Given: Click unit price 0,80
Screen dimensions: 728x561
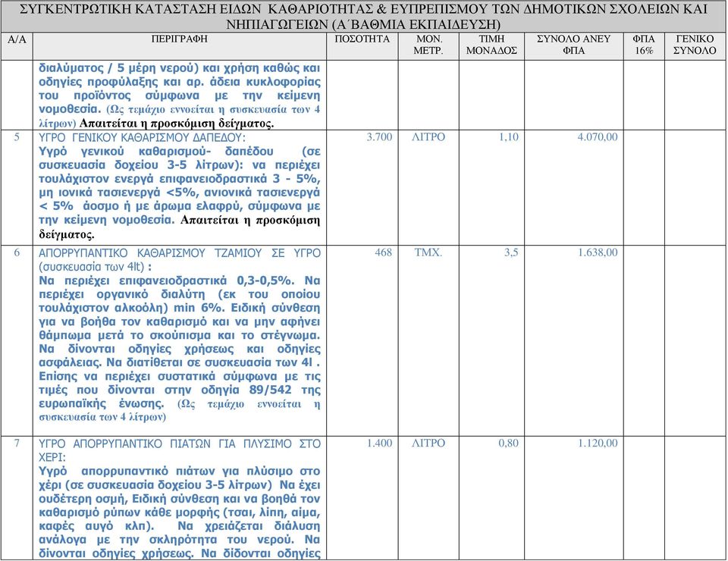Looking at the screenshot, I should coord(508,443).
